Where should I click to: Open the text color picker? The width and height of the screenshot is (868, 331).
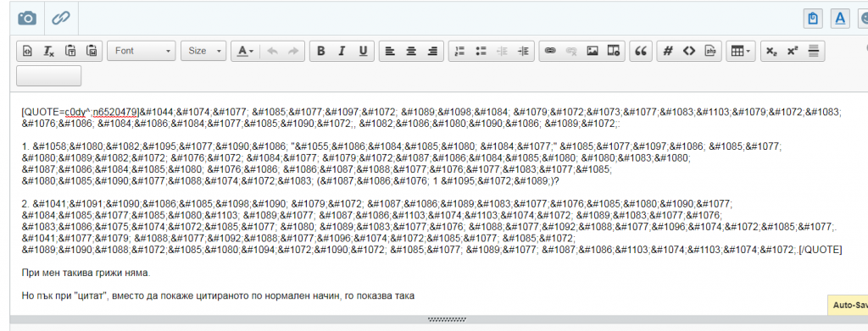click(245, 51)
